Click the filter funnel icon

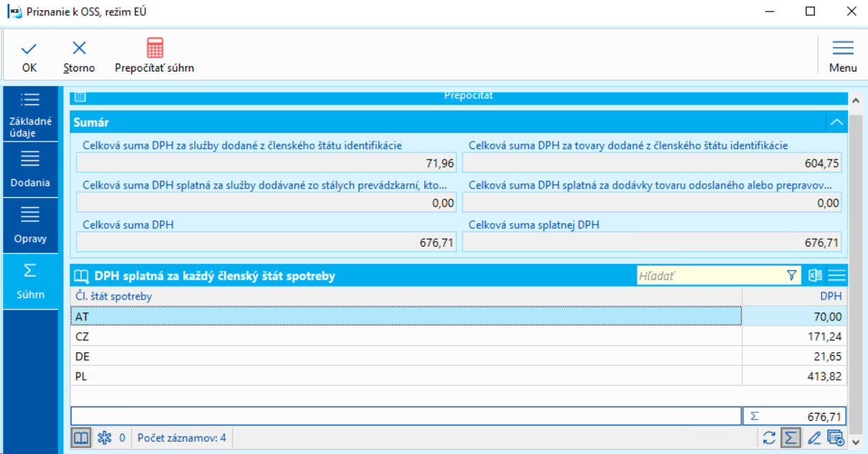coord(792,275)
